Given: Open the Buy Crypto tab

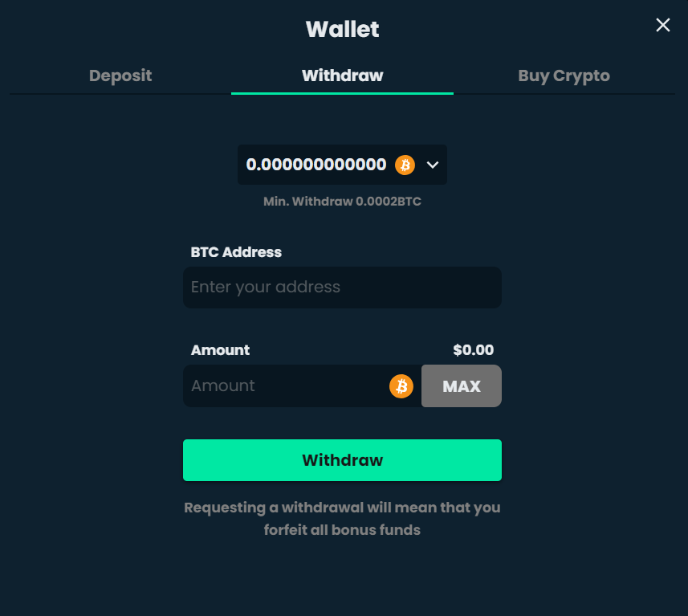Looking at the screenshot, I should click(564, 75).
